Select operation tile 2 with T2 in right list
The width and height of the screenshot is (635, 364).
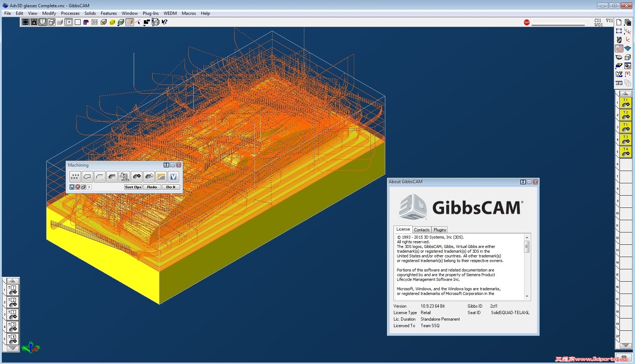pyautogui.click(x=626, y=115)
